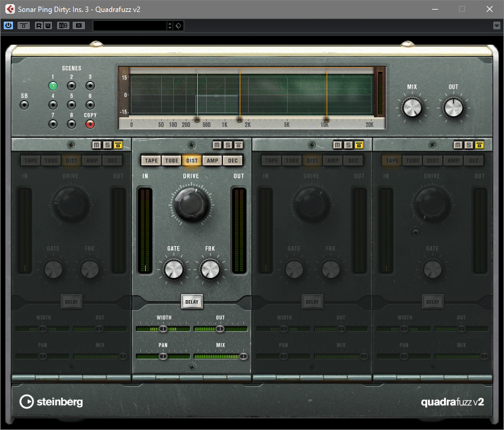Select Scene 6

coord(90,105)
